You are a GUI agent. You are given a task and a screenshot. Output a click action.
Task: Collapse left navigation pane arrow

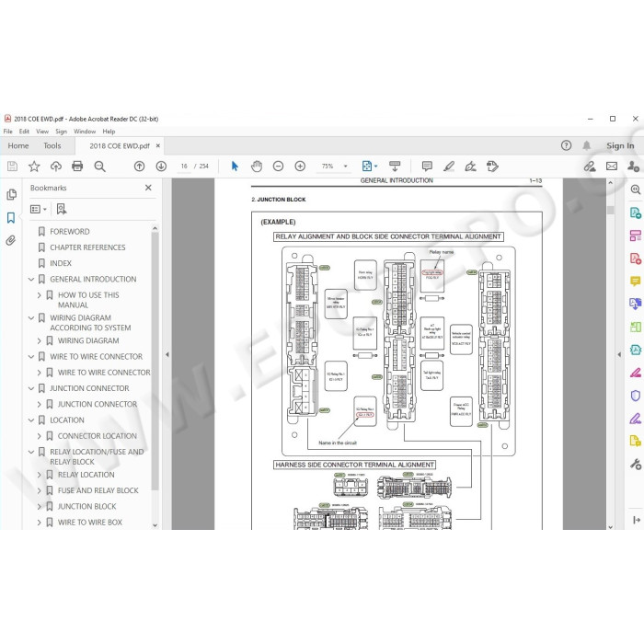tap(167, 354)
